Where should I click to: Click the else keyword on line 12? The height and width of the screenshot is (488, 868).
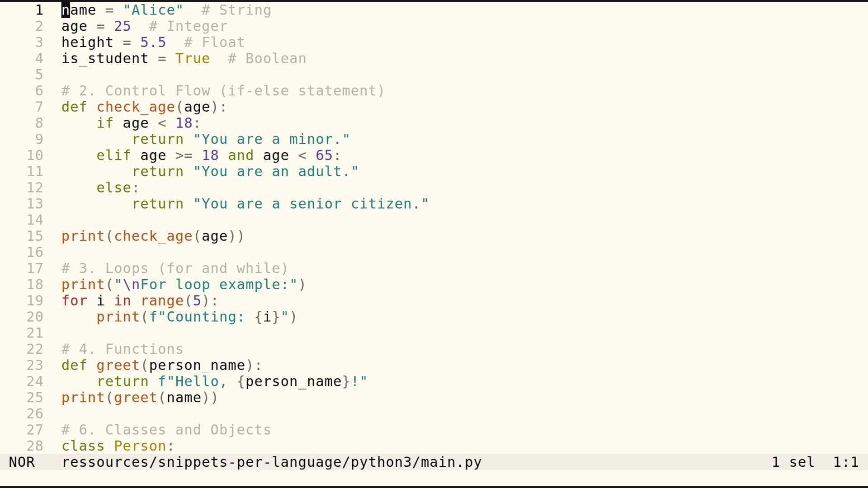tap(113, 188)
